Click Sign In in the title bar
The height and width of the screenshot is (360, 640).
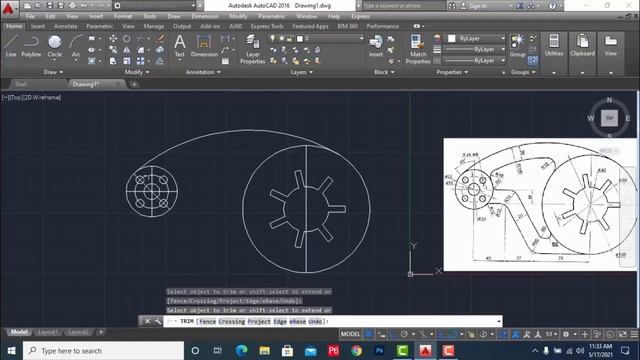coord(477,6)
